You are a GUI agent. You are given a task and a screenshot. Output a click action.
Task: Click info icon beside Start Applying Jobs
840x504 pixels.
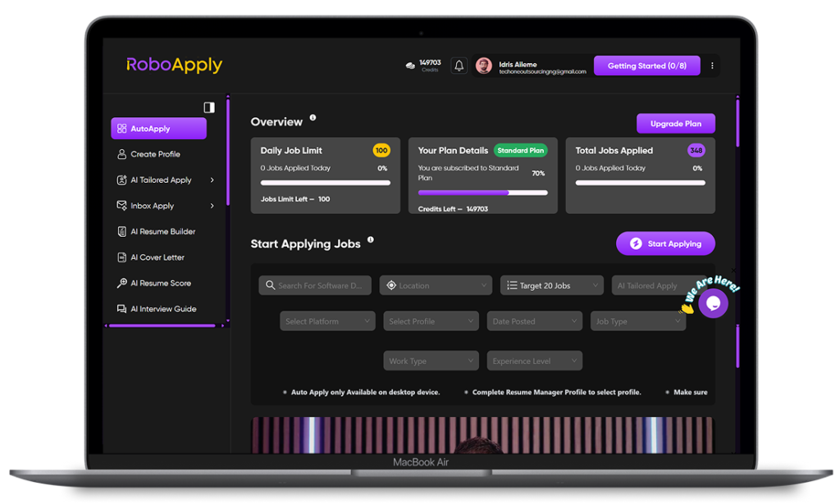click(371, 240)
